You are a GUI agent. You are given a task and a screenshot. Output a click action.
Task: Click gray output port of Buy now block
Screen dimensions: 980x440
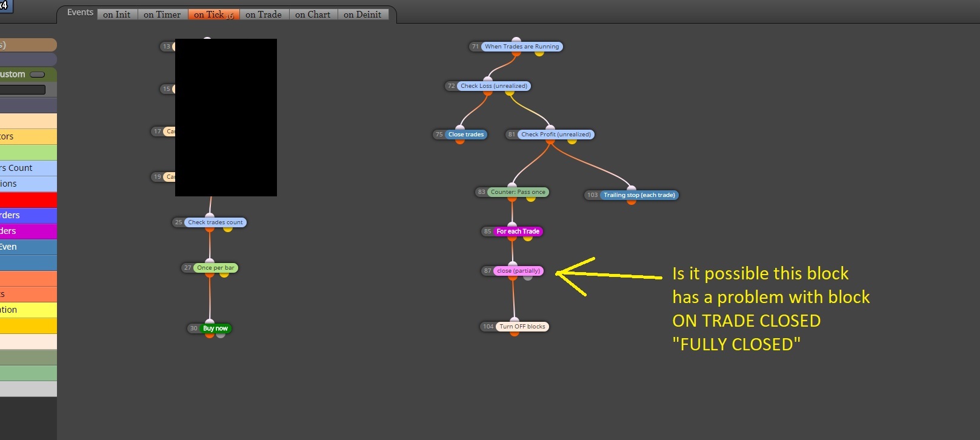(x=221, y=335)
